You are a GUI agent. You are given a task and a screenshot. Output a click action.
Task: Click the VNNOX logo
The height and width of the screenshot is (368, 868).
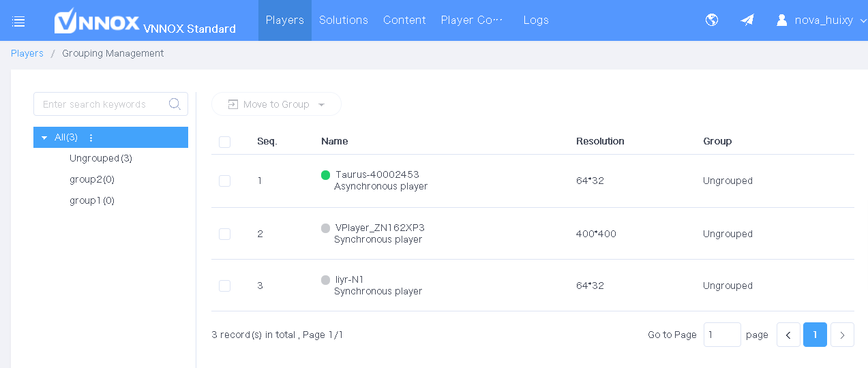97,21
